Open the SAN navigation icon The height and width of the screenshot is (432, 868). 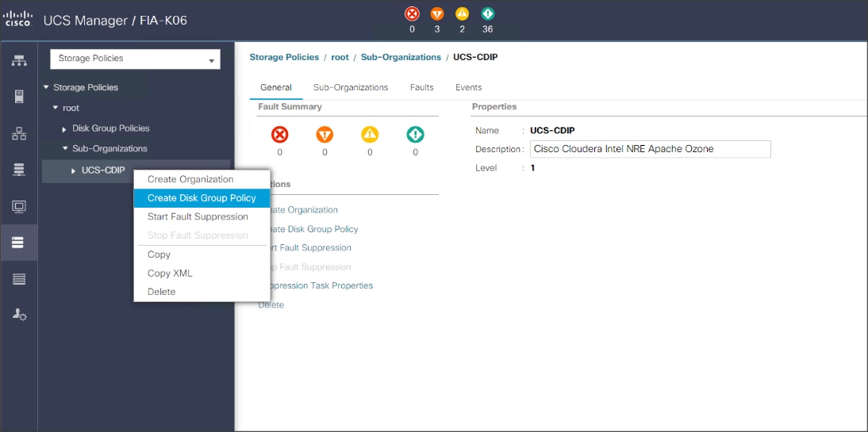pos(19,170)
